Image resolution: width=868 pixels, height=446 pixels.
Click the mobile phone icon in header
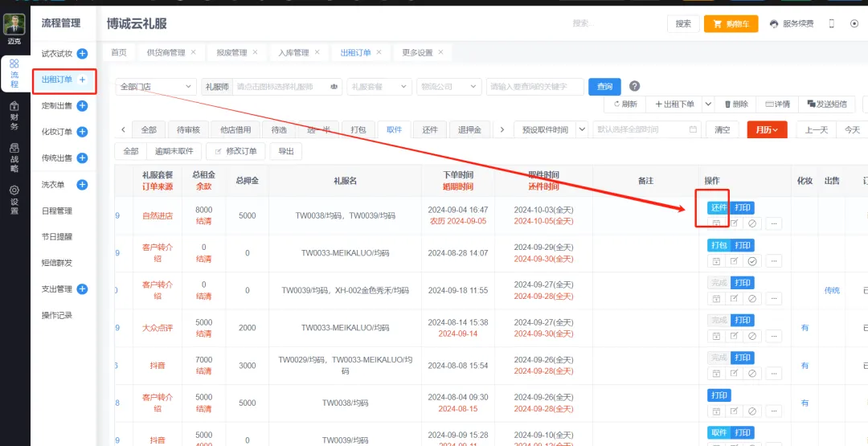(831, 24)
